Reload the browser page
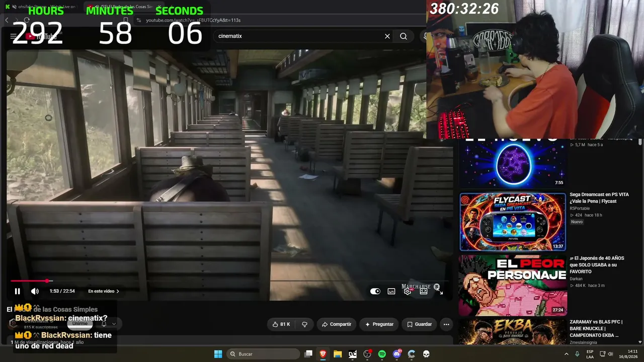Viewport: 644px width, 362px height. point(27,20)
